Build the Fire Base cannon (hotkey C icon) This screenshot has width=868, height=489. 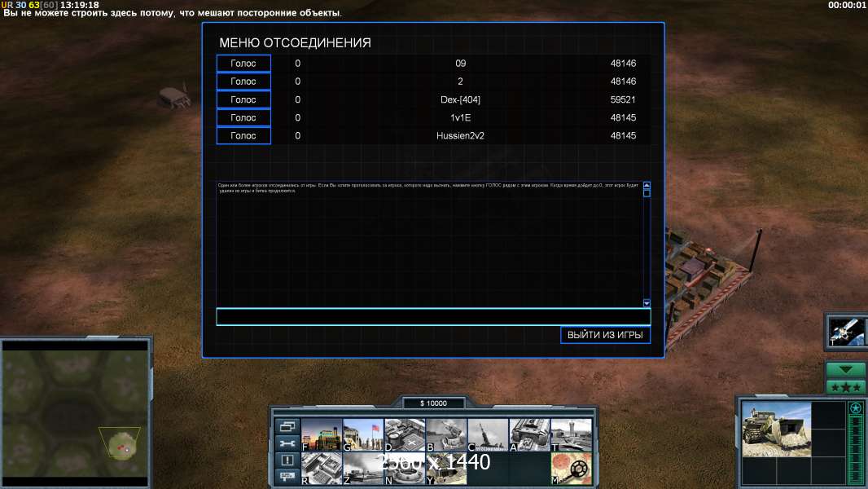[488, 434]
